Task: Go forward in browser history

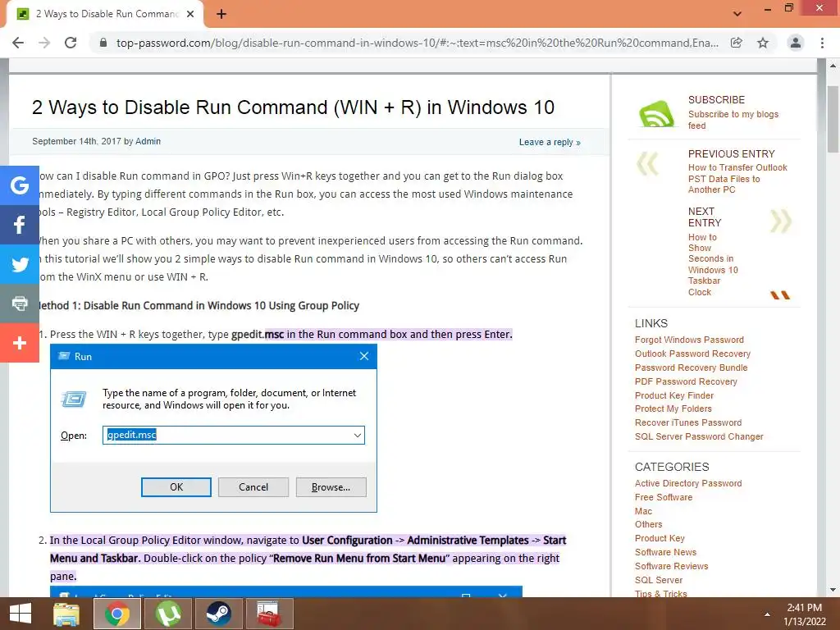Action: click(x=44, y=43)
